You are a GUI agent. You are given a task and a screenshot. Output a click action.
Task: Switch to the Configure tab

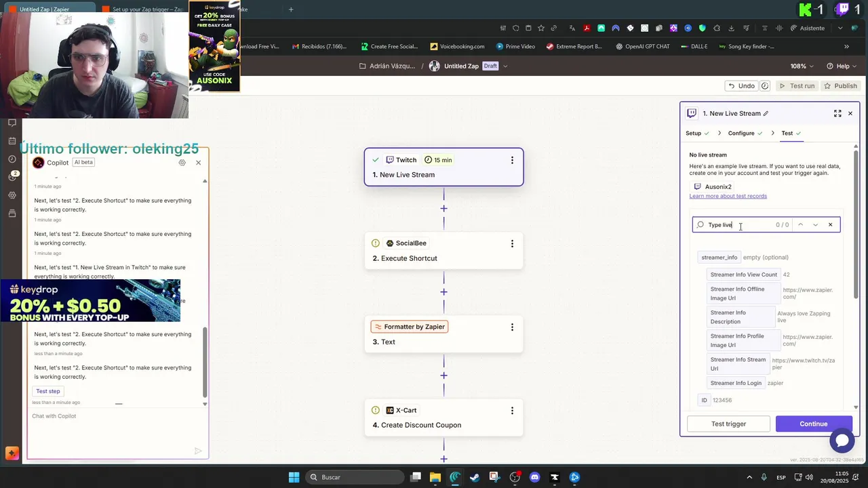(x=745, y=133)
